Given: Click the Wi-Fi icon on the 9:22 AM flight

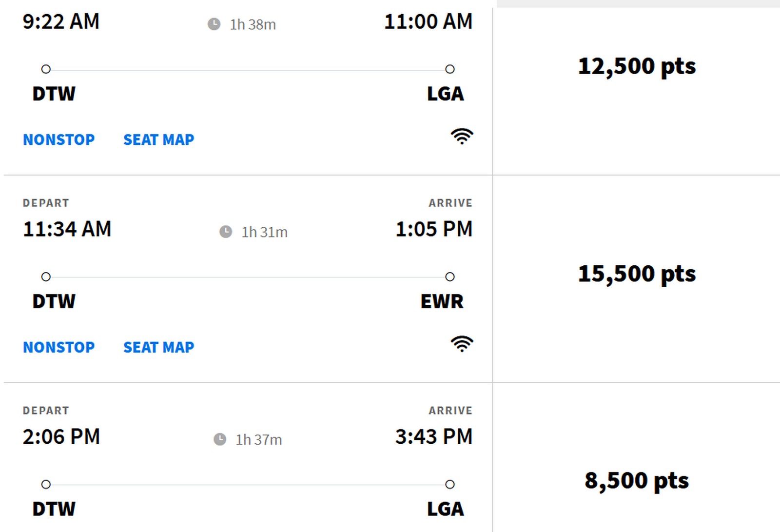Looking at the screenshot, I should (462, 136).
